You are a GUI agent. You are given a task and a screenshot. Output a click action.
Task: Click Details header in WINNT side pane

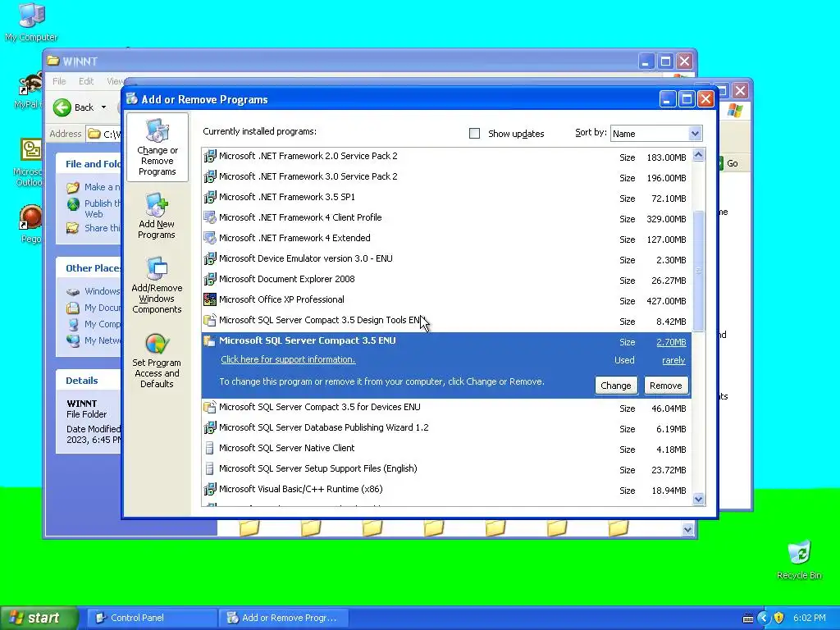click(82, 381)
